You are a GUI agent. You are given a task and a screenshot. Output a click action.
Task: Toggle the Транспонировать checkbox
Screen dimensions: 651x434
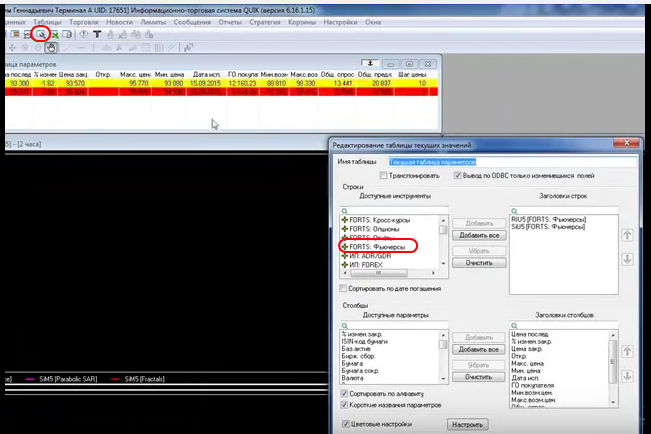click(384, 176)
